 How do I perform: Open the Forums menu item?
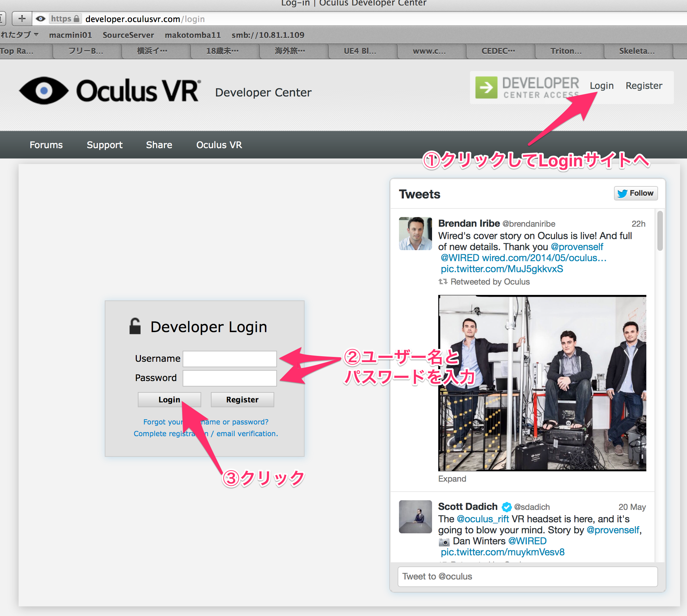46,145
